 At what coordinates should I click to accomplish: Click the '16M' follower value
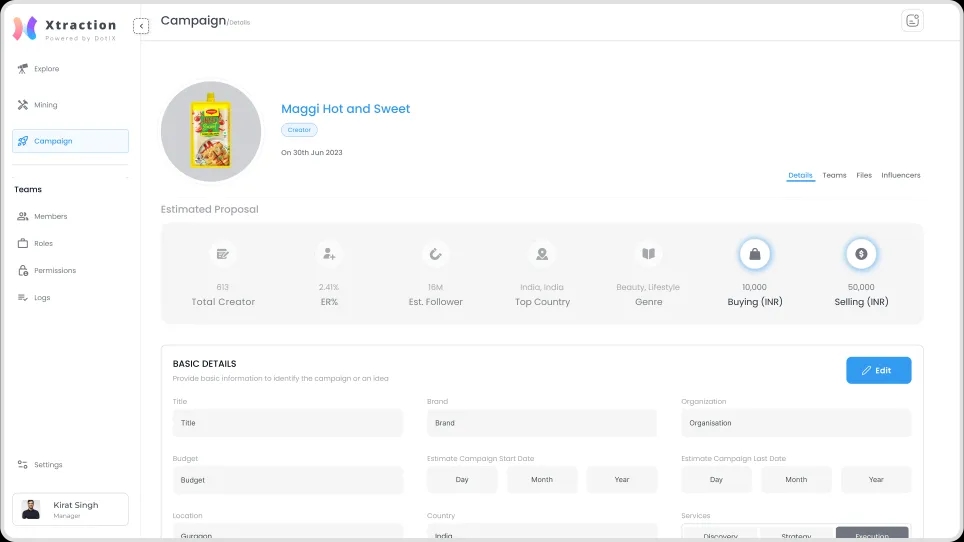point(435,288)
